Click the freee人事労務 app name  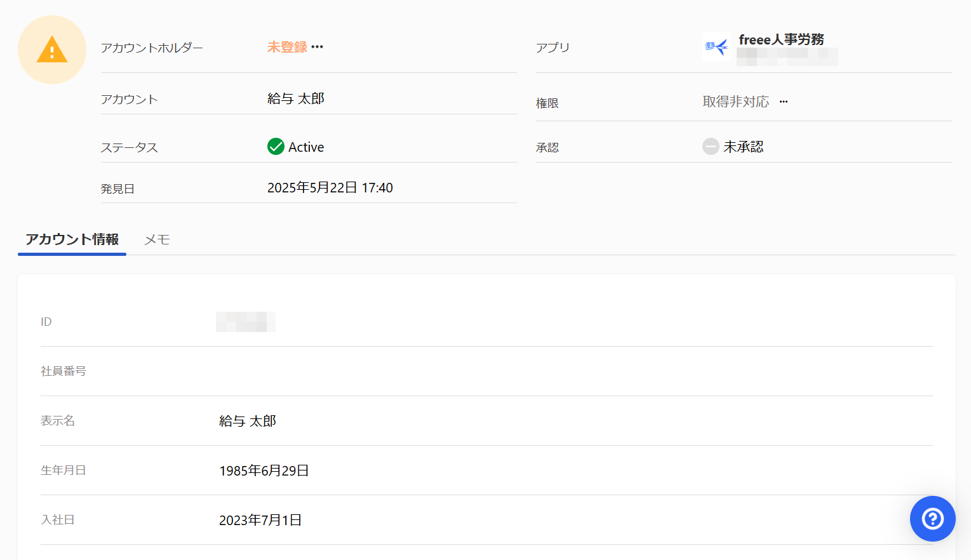pos(781,39)
